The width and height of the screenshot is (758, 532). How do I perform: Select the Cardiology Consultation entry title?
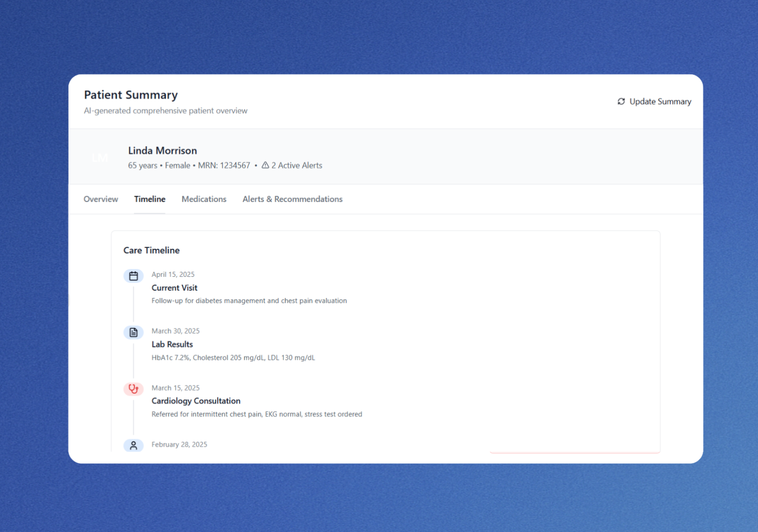point(196,401)
